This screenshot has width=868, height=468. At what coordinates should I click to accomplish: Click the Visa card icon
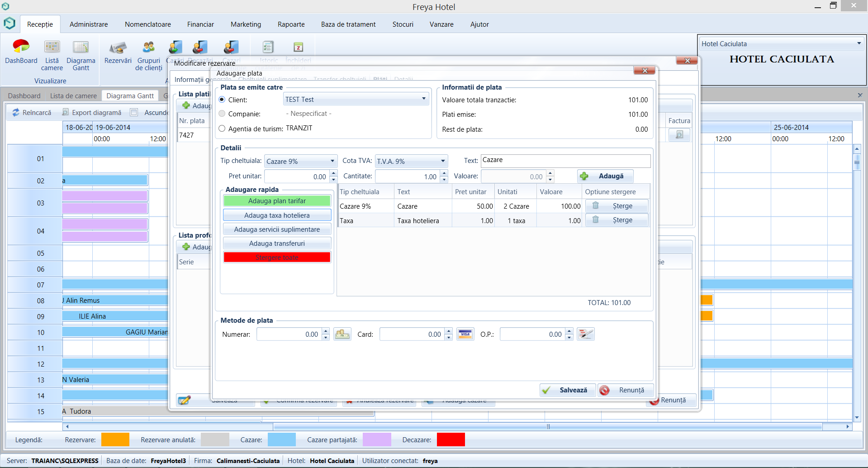click(465, 334)
